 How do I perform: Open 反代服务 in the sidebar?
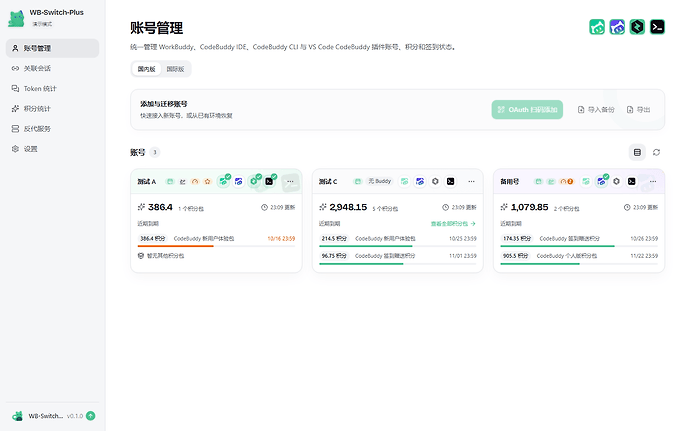point(52,129)
